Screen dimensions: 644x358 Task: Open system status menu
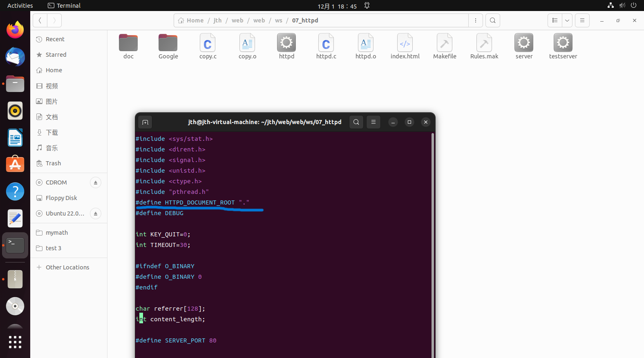click(x=622, y=5)
